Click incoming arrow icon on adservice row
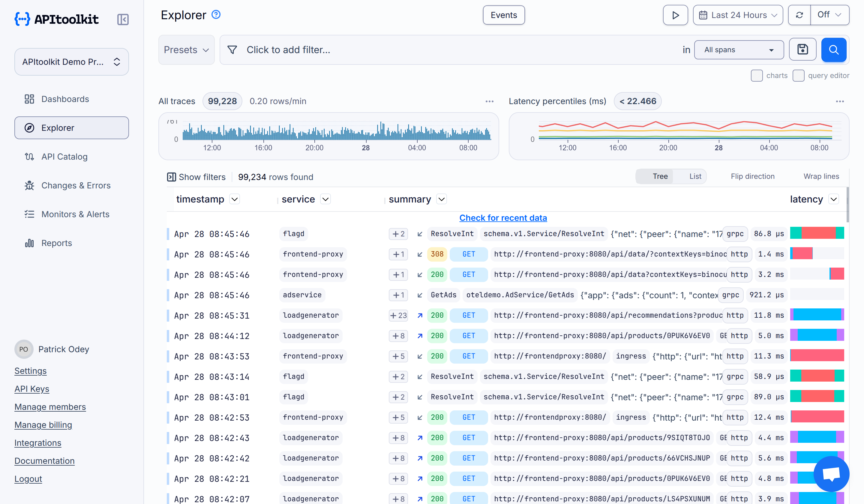The height and width of the screenshot is (504, 864). 420,295
